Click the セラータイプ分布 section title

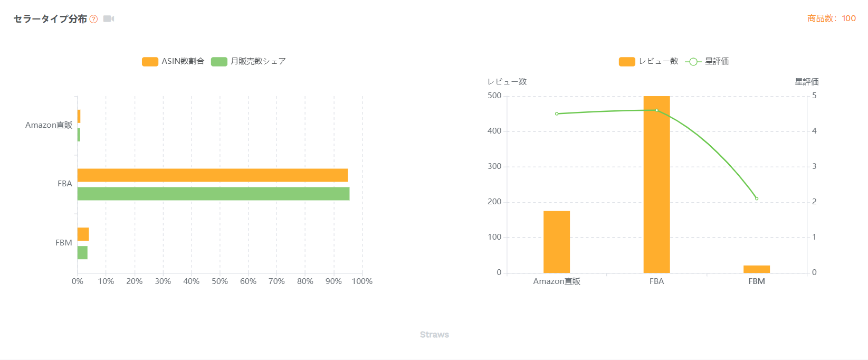(50, 19)
